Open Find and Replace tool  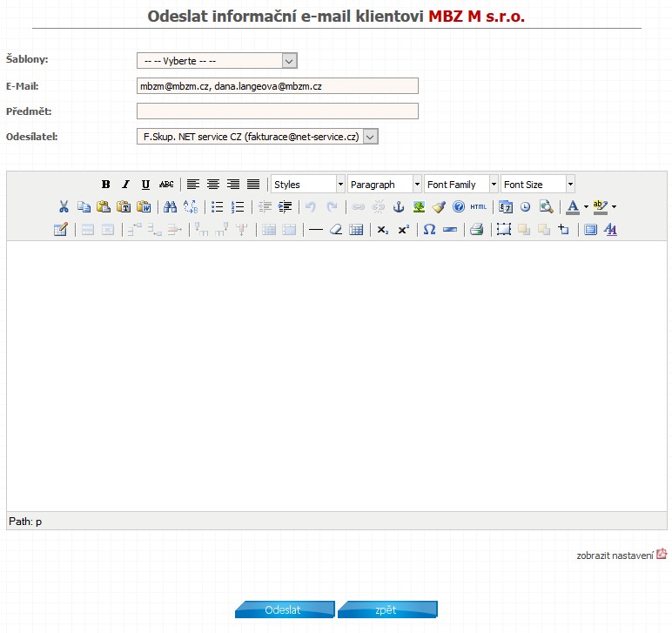tap(191, 207)
